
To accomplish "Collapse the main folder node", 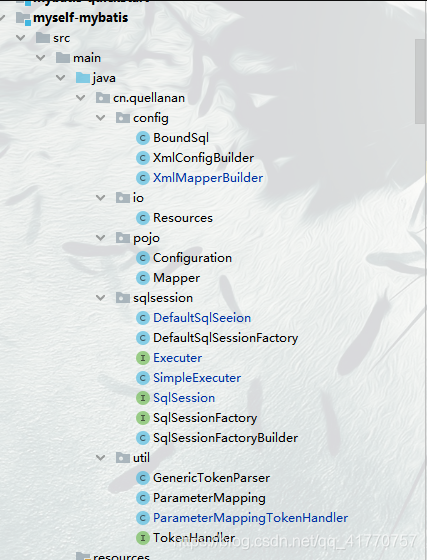I will [x=41, y=58].
